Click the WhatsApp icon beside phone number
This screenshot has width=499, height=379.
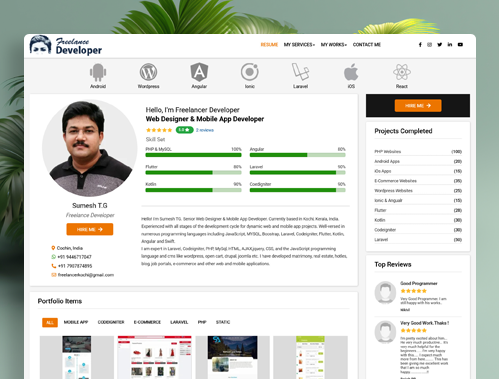(53, 257)
